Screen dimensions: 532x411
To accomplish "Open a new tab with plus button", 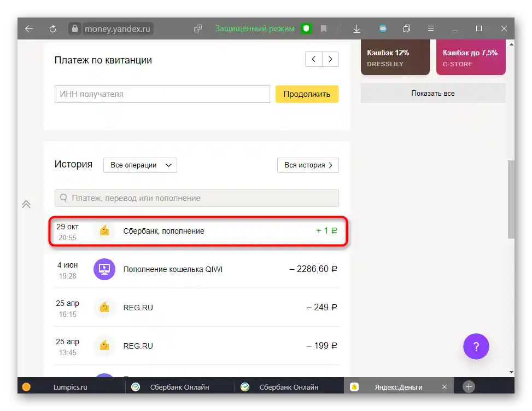I will [x=469, y=387].
